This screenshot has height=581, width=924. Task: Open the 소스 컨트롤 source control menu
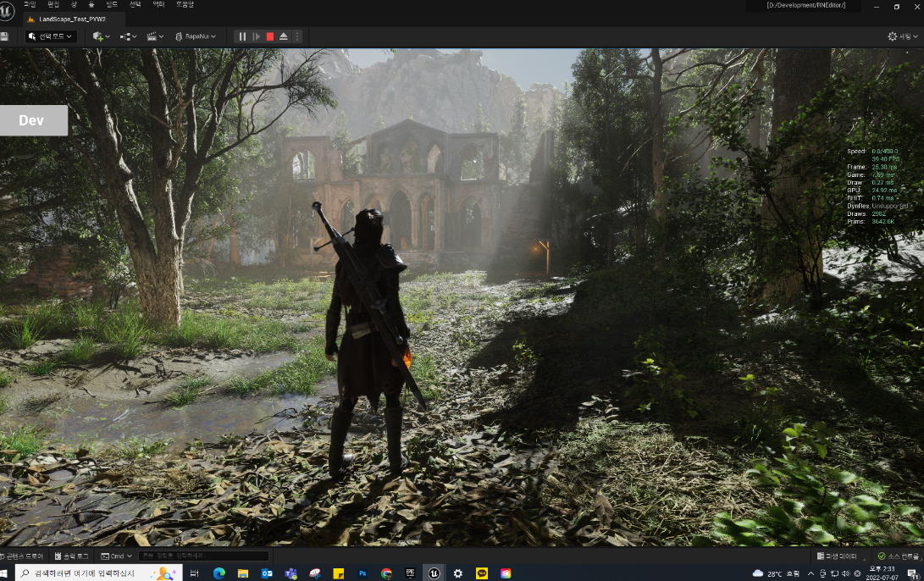tap(898, 556)
